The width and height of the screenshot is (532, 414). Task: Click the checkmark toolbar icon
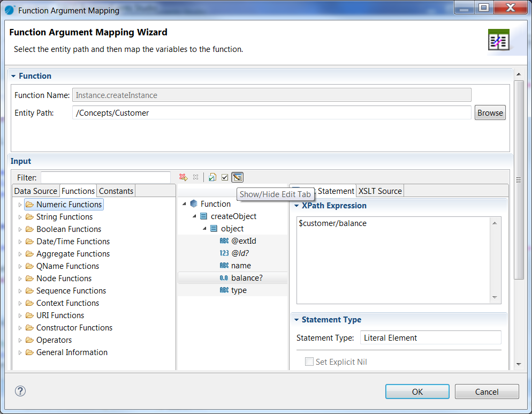(x=225, y=177)
